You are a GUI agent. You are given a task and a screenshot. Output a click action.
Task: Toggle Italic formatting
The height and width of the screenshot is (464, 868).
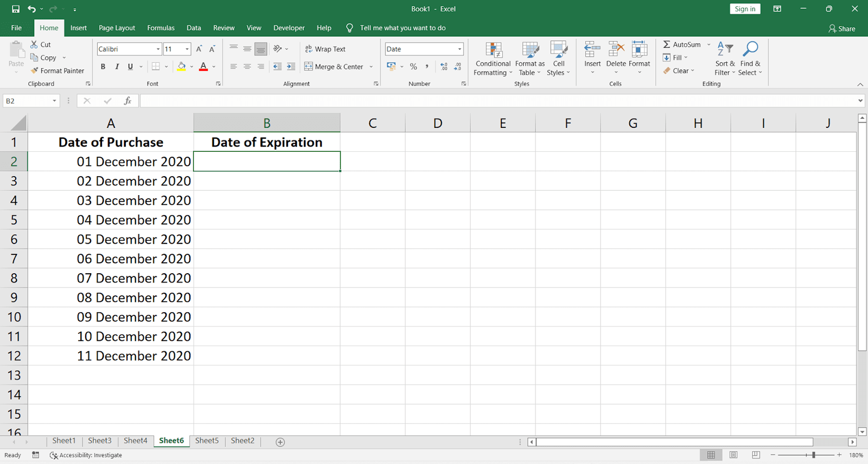pyautogui.click(x=117, y=67)
